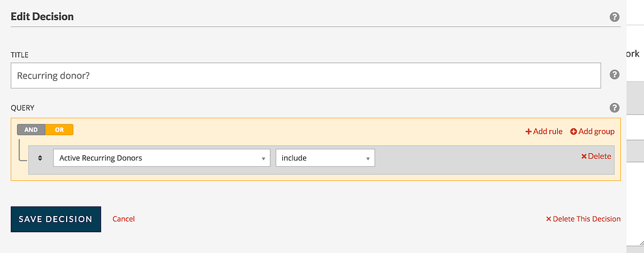Select the OR condition toggle
Viewport: 644px width, 253px height.
pyautogui.click(x=59, y=130)
